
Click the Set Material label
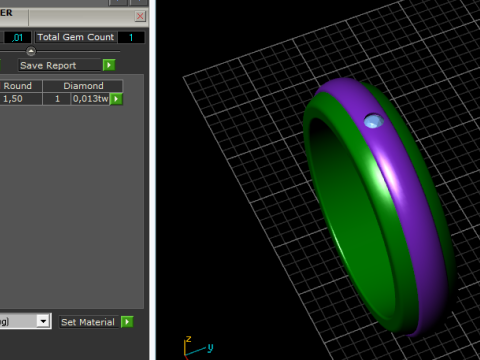(88, 322)
